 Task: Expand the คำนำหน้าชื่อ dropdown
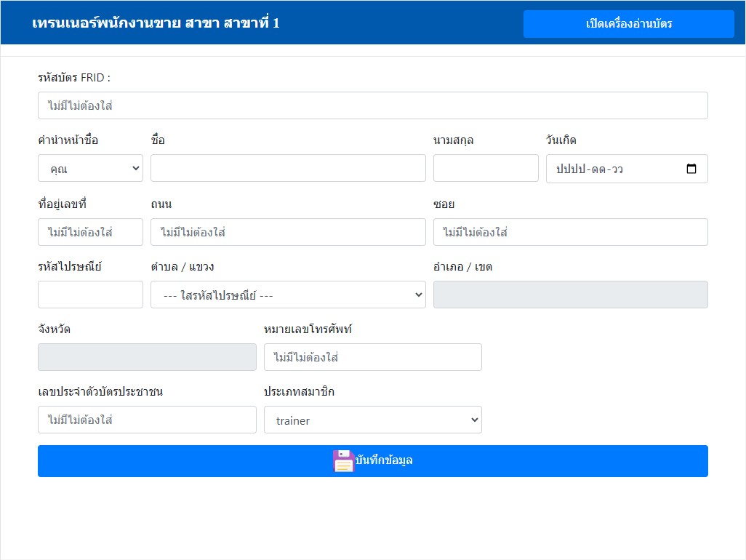(x=90, y=169)
